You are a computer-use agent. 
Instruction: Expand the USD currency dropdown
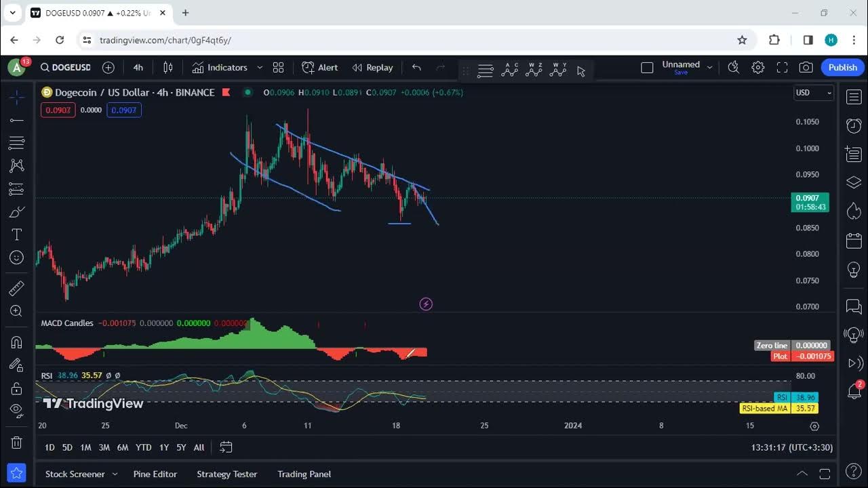pos(813,93)
